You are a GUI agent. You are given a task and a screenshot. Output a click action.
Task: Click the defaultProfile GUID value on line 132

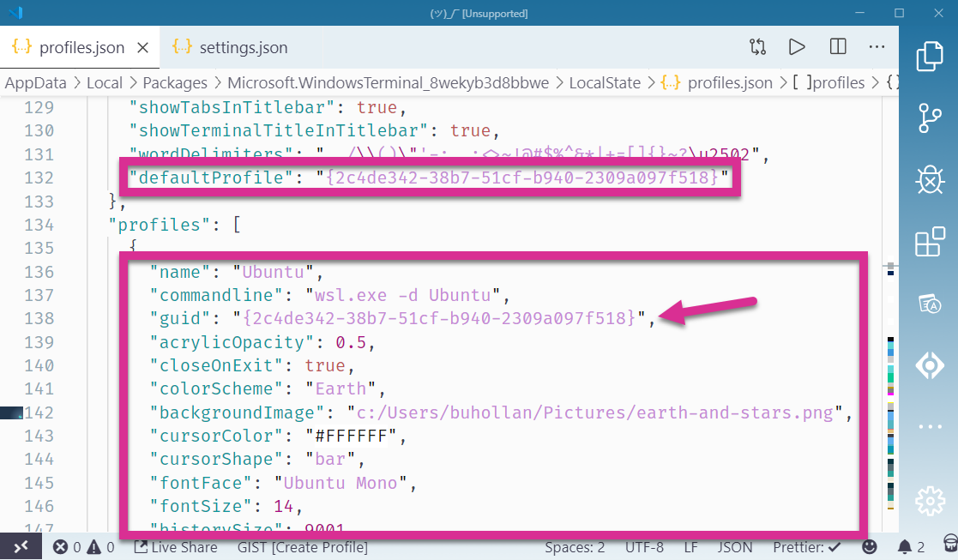coord(522,178)
